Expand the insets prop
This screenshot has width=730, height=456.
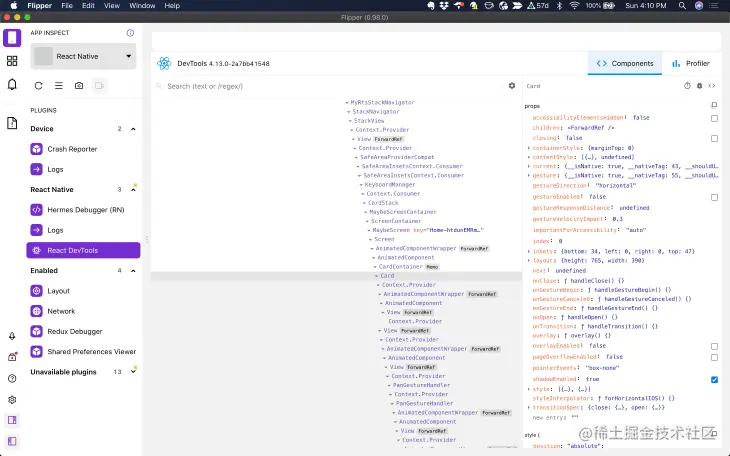tap(529, 252)
